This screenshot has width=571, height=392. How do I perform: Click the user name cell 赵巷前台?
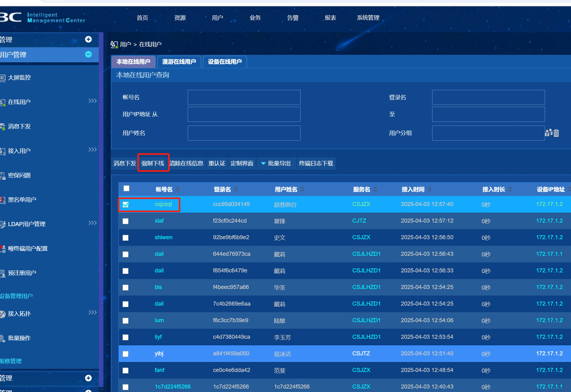(285, 204)
